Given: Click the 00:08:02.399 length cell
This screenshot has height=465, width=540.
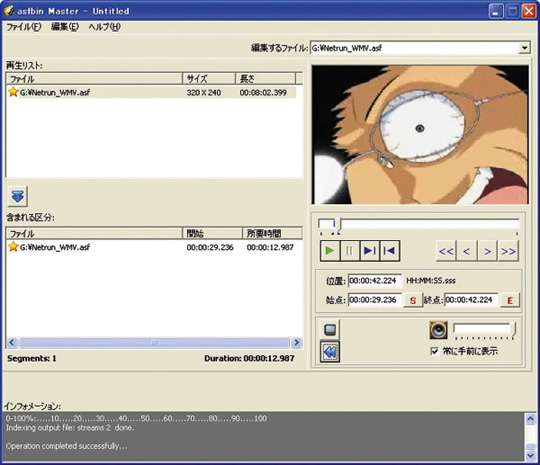Looking at the screenshot, I should [x=263, y=93].
